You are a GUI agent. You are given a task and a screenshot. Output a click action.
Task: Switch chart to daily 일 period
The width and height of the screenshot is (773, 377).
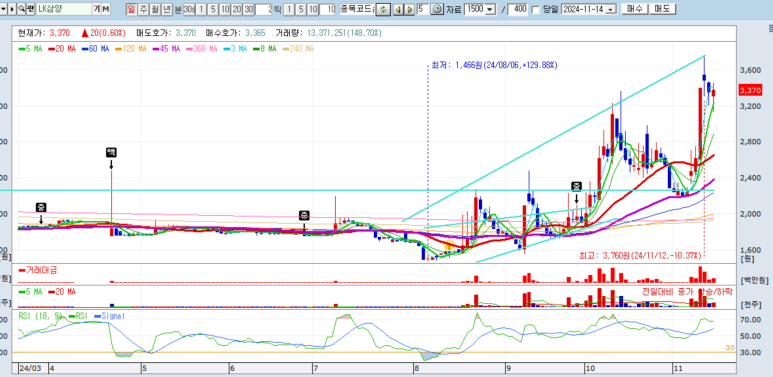click(x=131, y=9)
